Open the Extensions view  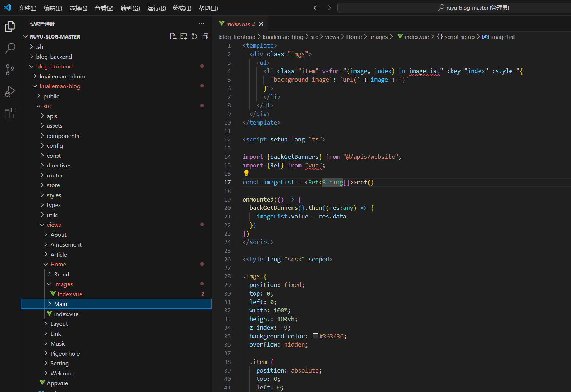(x=10, y=113)
